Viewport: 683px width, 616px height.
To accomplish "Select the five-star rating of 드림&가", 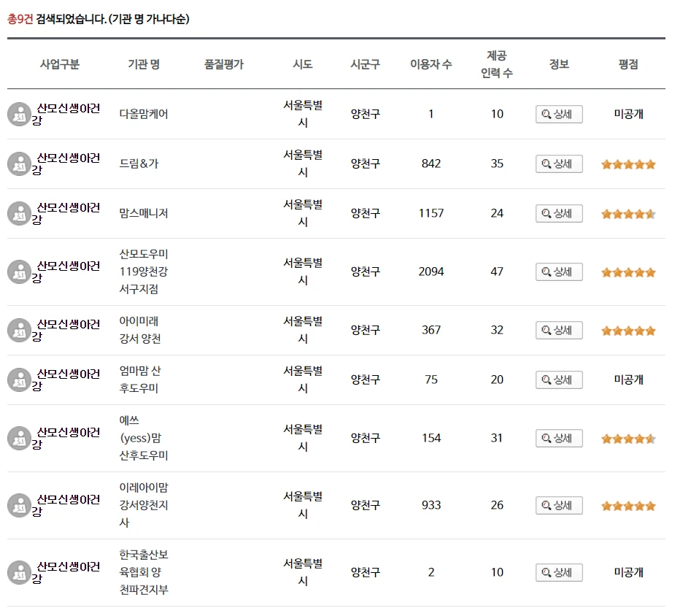I will point(628,164).
